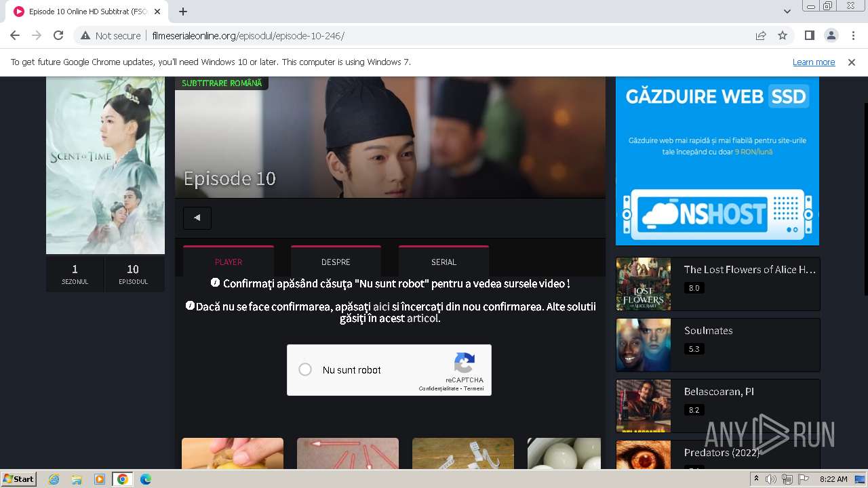
Task: Click the Soulmates poster thumbnail
Action: pyautogui.click(x=644, y=345)
